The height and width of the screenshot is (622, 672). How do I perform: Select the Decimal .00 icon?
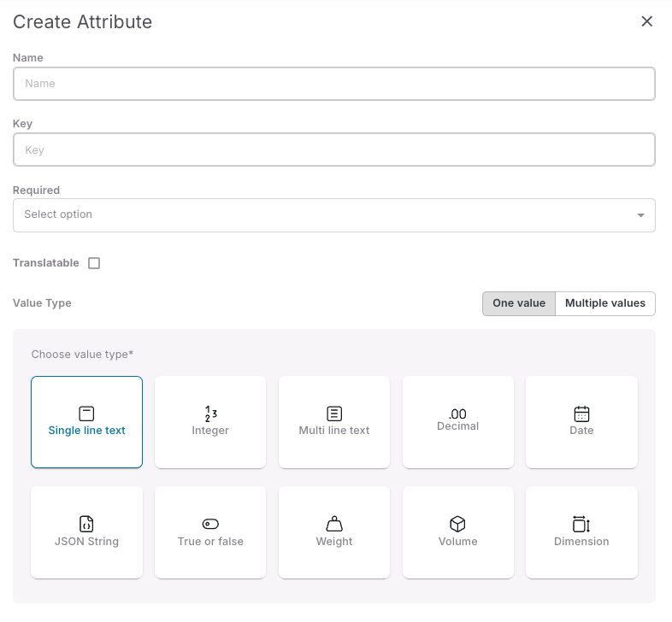coord(458,414)
